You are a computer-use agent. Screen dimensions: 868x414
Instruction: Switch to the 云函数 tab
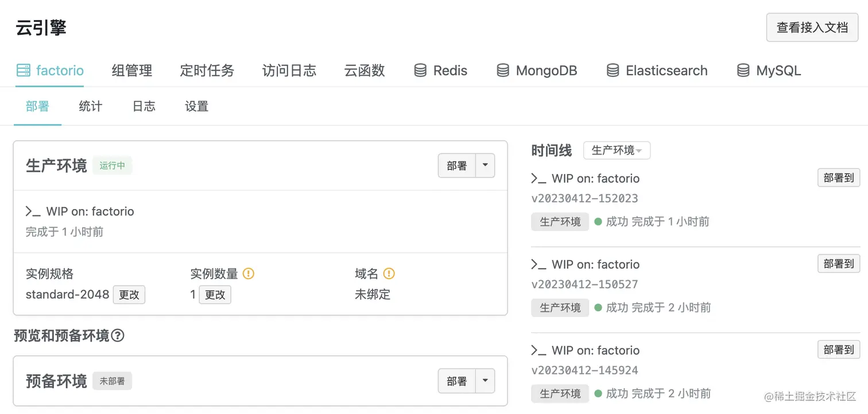[363, 70]
